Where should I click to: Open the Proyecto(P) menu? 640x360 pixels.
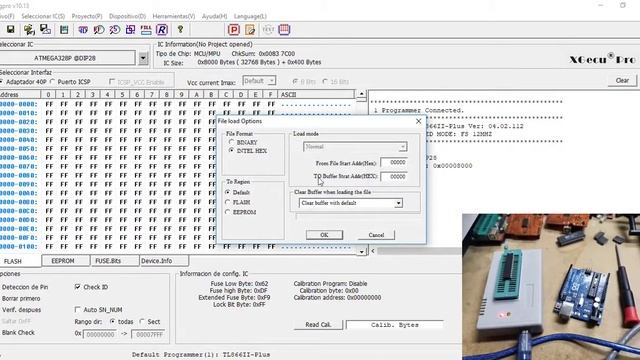[87, 16]
